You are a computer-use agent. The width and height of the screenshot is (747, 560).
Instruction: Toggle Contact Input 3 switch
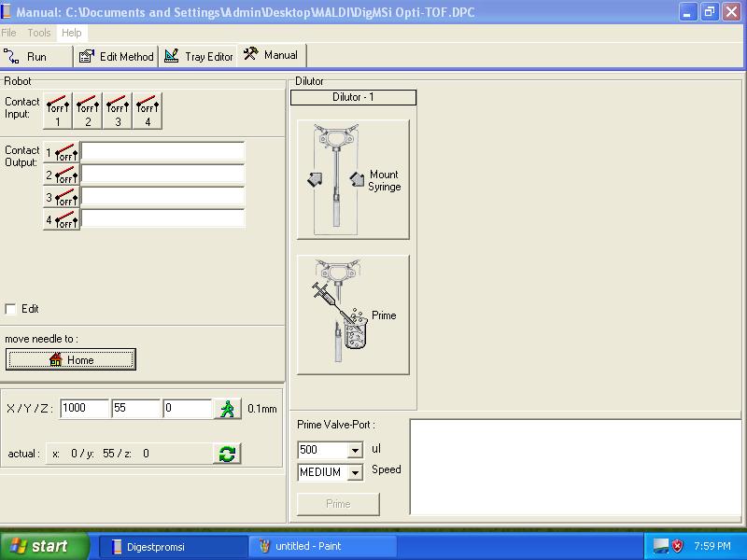118,110
